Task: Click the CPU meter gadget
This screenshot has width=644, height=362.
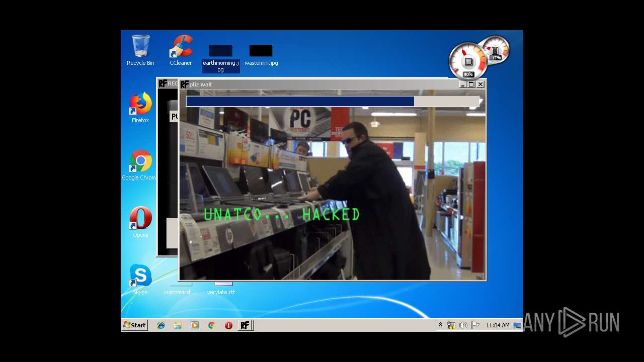Action: (x=468, y=61)
